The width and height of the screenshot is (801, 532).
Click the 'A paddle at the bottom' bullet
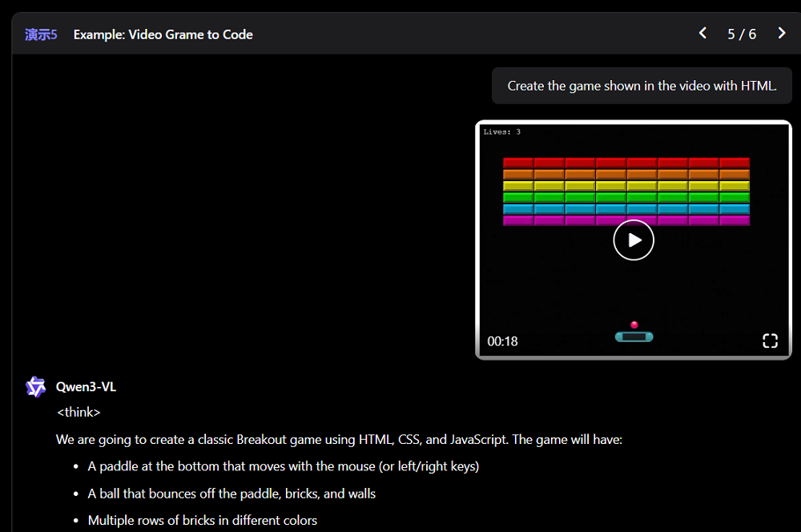[283, 466]
